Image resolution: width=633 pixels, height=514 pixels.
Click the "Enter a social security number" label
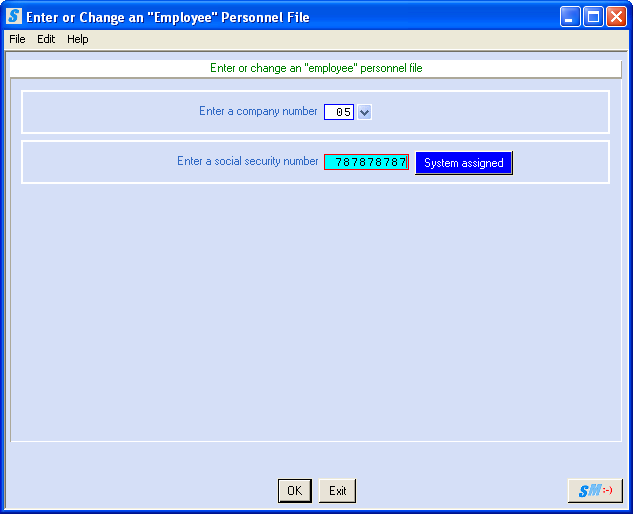tap(247, 161)
